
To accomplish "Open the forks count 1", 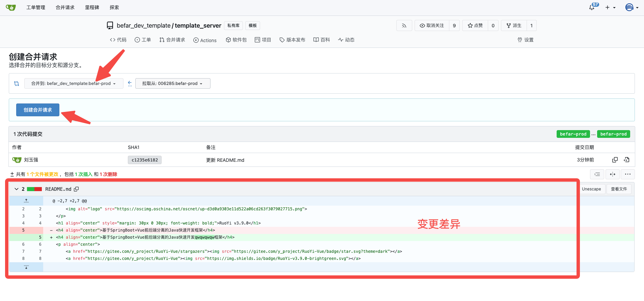I will pos(532,26).
